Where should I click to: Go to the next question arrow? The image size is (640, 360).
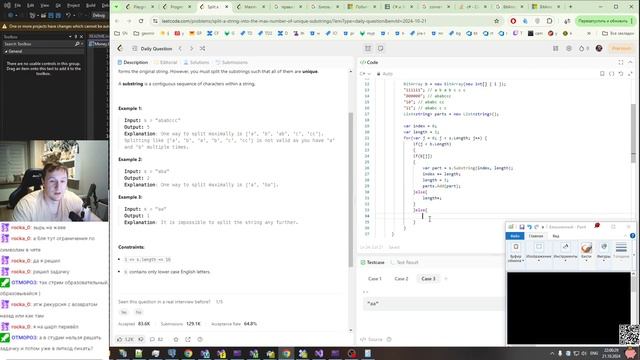coord(191,49)
